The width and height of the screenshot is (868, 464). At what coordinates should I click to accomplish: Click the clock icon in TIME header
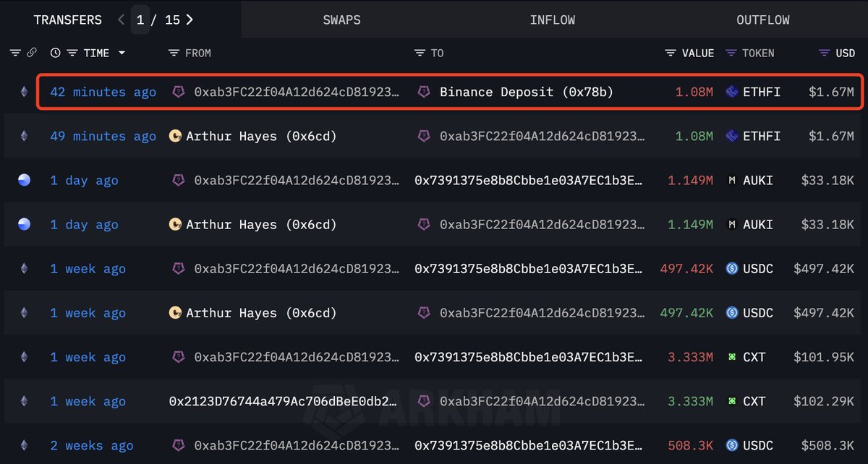click(56, 53)
